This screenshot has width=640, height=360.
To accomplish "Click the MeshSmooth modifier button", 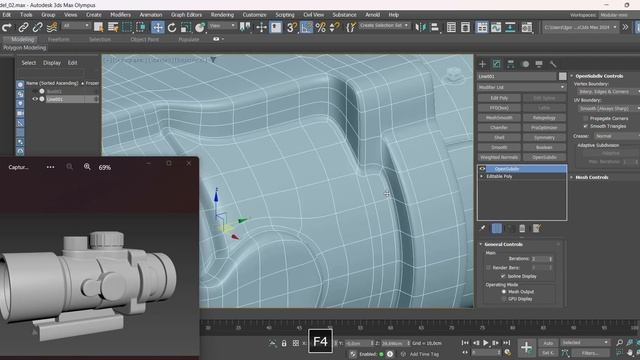I will coord(499,118).
